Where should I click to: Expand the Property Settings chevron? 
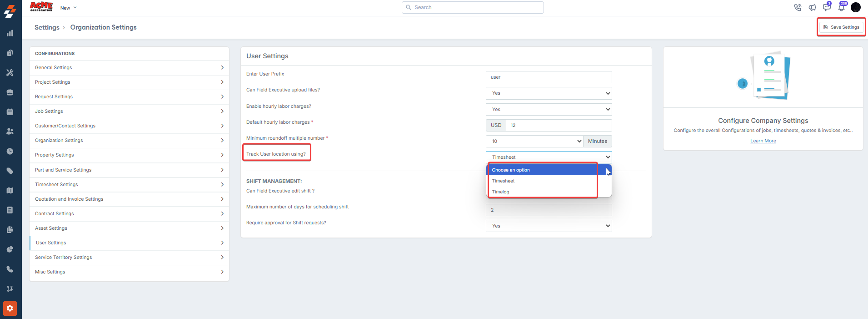[222, 155]
